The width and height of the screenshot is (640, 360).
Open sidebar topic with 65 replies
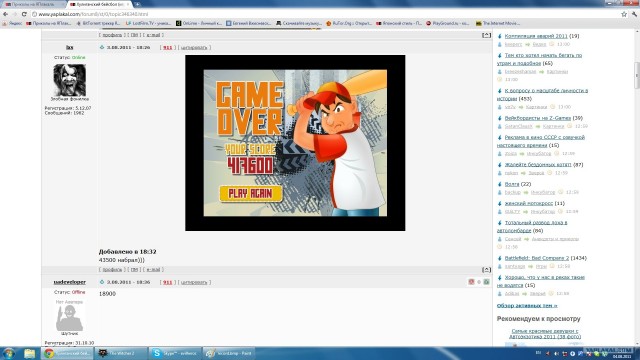click(x=539, y=59)
